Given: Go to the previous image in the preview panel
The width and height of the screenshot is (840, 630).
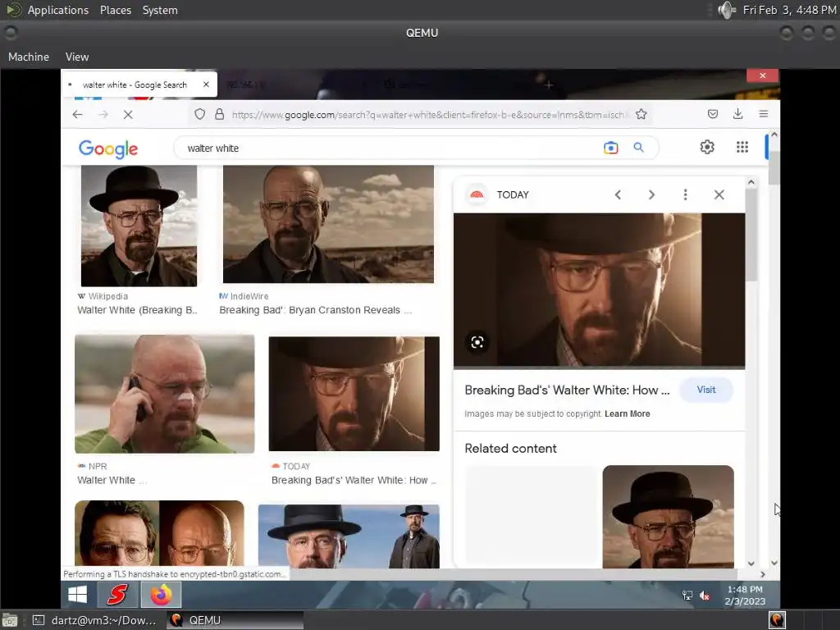Looking at the screenshot, I should point(618,194).
